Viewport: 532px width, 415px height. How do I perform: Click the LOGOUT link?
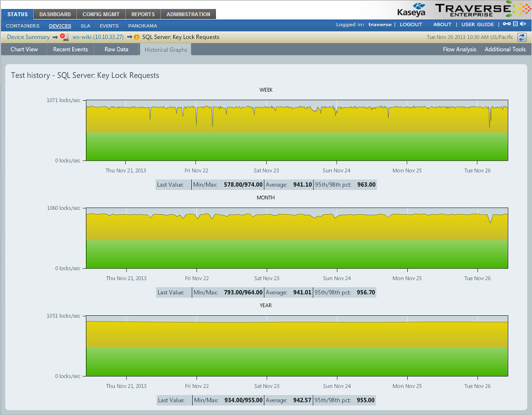point(411,25)
